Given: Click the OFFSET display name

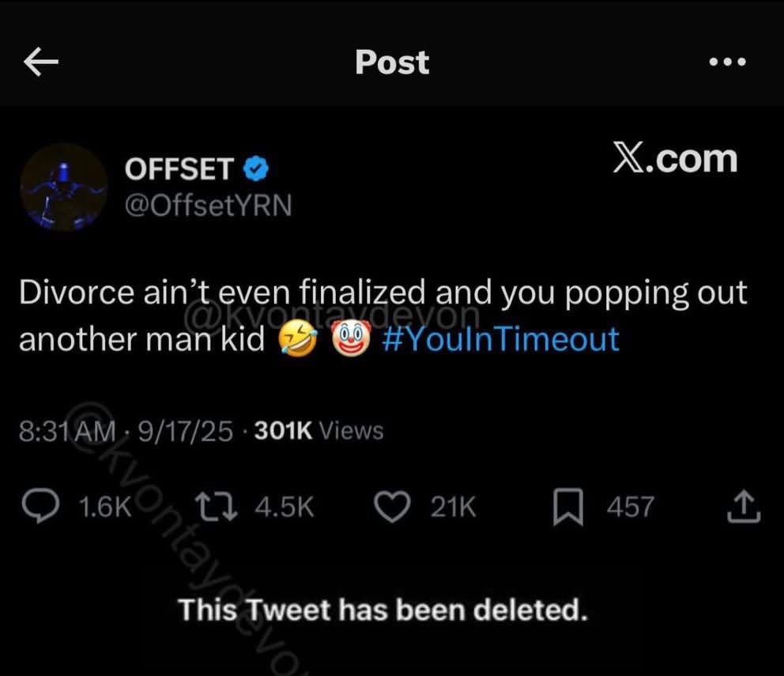Looking at the screenshot, I should click(179, 169).
